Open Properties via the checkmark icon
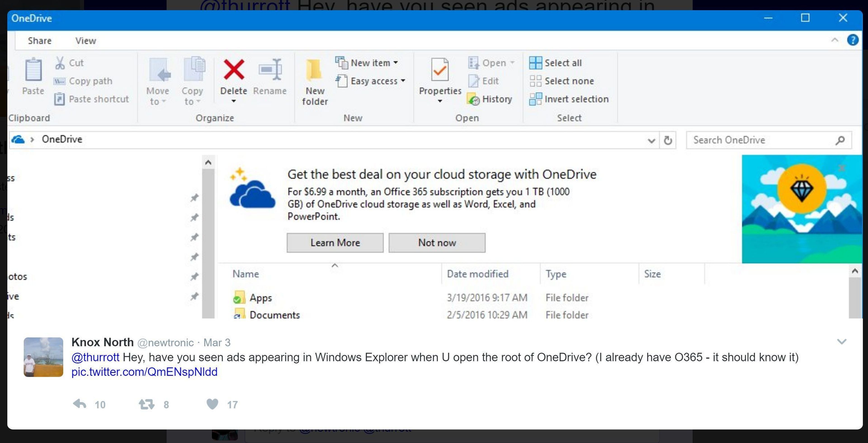Viewport: 868px width, 443px height. (x=440, y=70)
